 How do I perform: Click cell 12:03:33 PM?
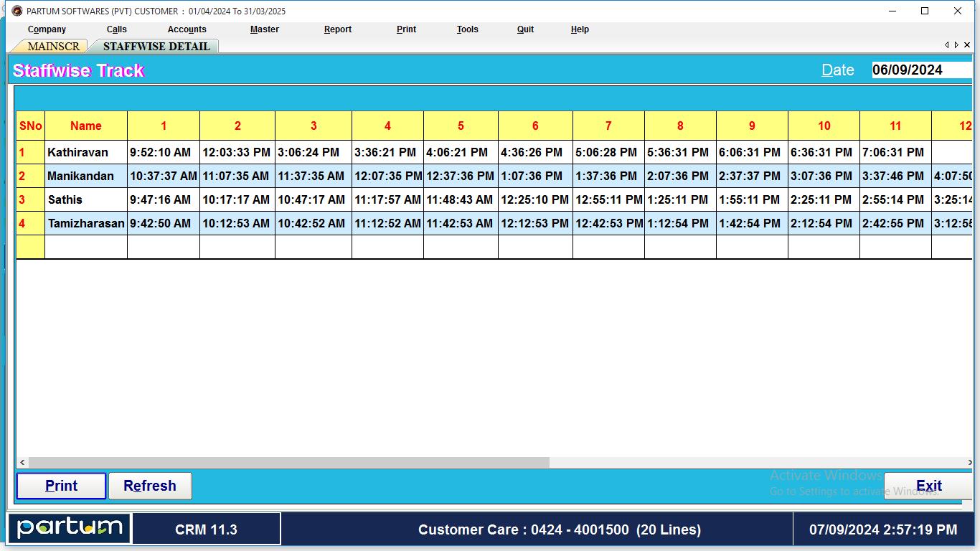(x=237, y=152)
